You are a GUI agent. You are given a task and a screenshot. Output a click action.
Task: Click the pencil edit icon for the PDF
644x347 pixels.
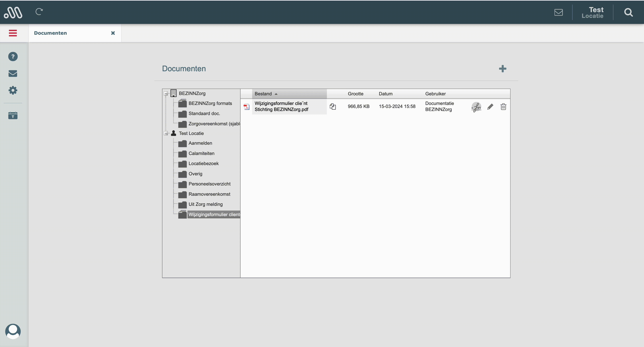click(490, 107)
